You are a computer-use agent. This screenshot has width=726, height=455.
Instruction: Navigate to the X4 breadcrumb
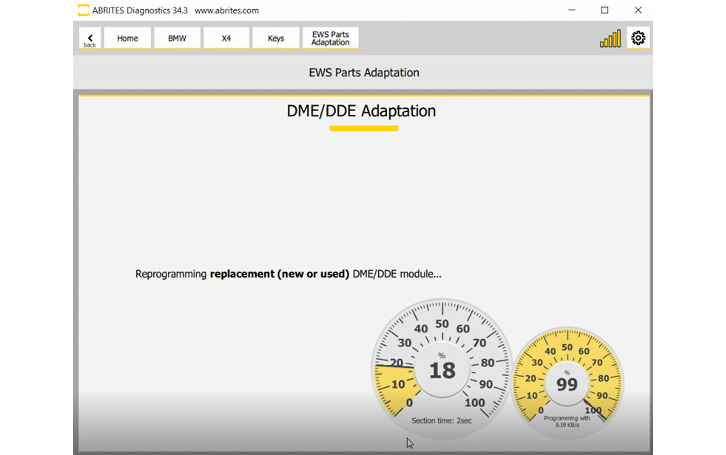click(226, 38)
